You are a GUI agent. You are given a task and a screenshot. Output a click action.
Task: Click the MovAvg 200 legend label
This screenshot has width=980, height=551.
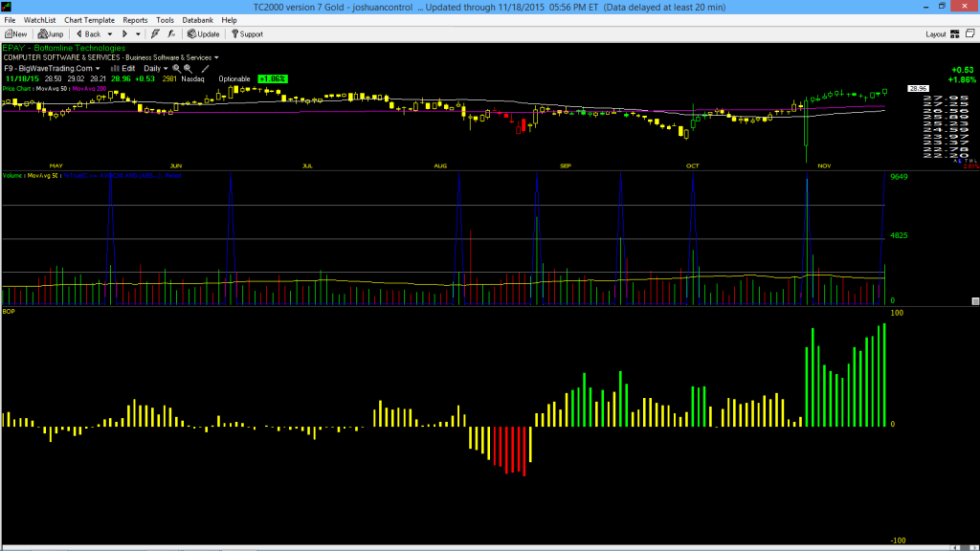pyautogui.click(x=89, y=89)
